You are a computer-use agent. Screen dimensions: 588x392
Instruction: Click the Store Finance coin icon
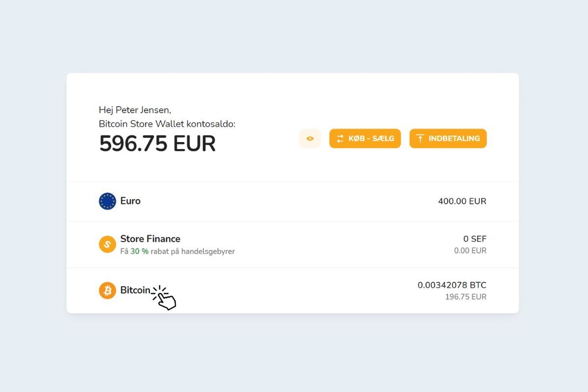[x=107, y=244]
